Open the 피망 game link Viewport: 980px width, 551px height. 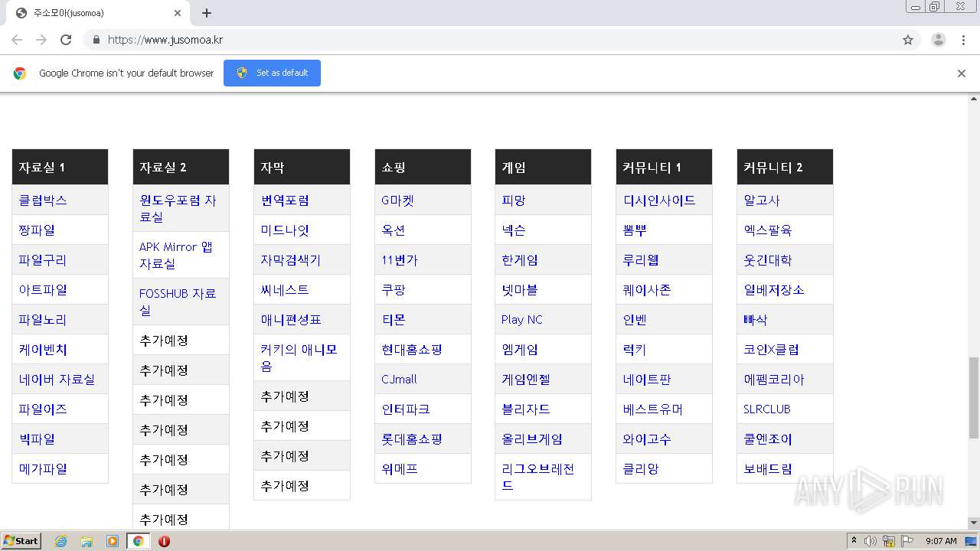click(514, 200)
